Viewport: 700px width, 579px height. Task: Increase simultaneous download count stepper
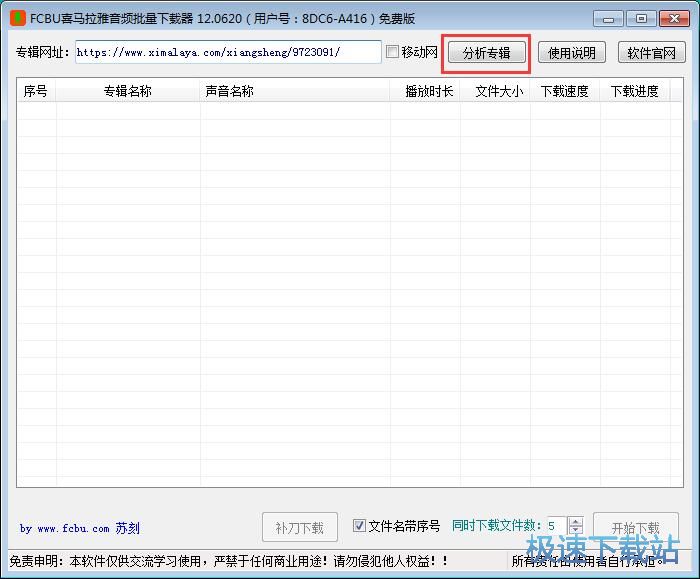[x=576, y=521]
